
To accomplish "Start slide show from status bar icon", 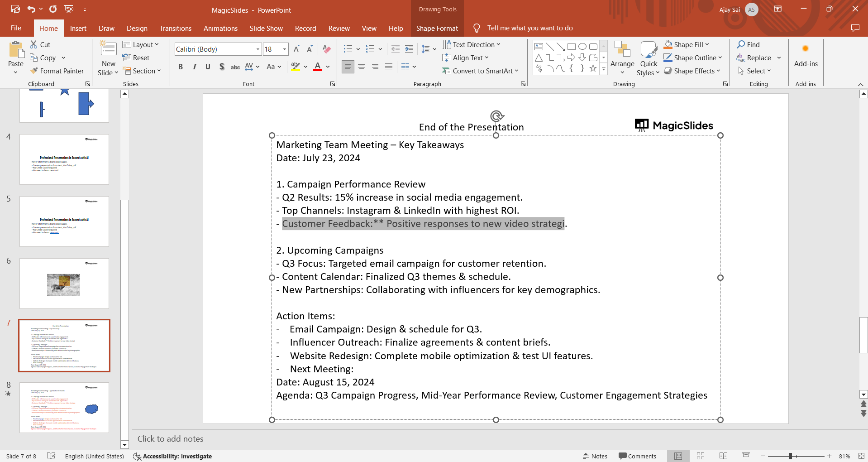I will click(x=746, y=456).
